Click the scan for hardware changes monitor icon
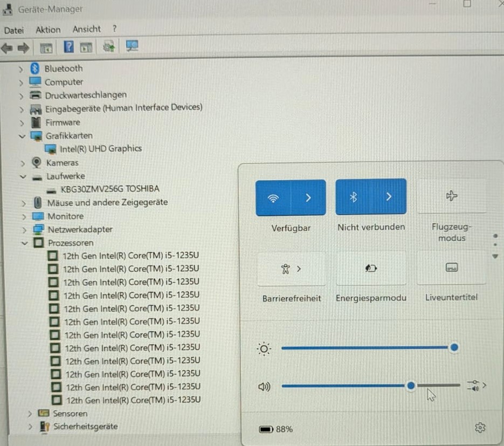The image size is (504, 446). [x=132, y=46]
